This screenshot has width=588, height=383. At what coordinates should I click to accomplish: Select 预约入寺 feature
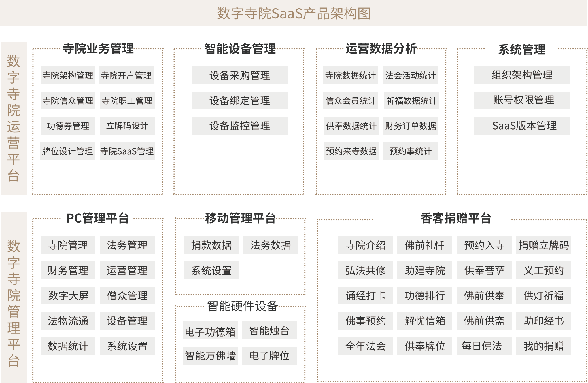[x=484, y=245]
